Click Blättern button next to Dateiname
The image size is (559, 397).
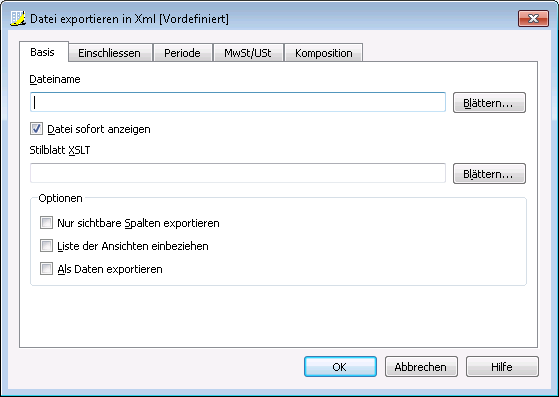point(489,103)
